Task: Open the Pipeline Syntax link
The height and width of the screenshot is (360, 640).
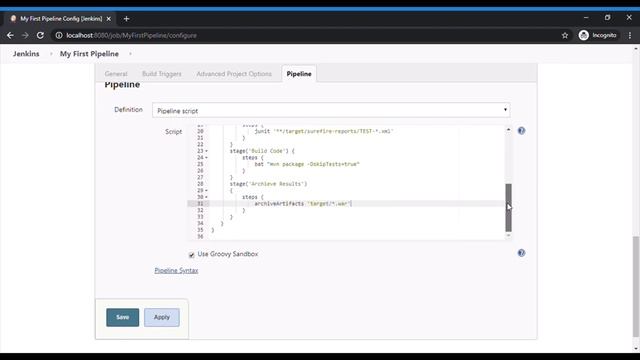Action: pyautogui.click(x=176, y=271)
